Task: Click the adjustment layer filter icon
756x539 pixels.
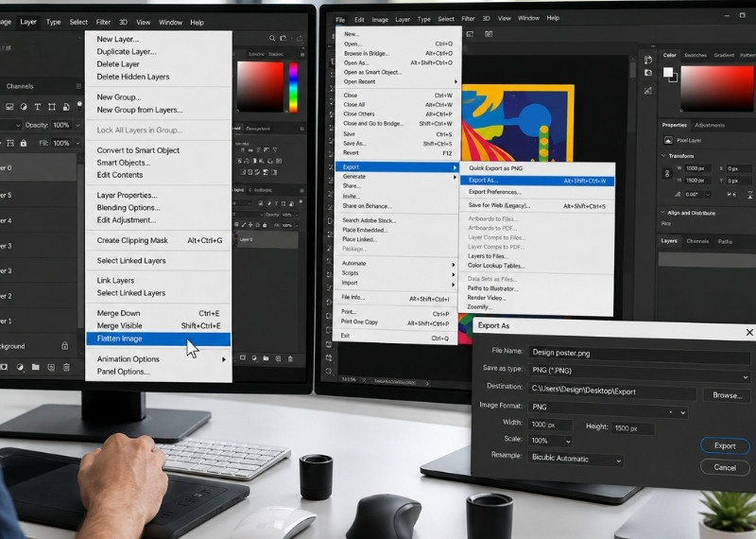Action: click(23, 107)
